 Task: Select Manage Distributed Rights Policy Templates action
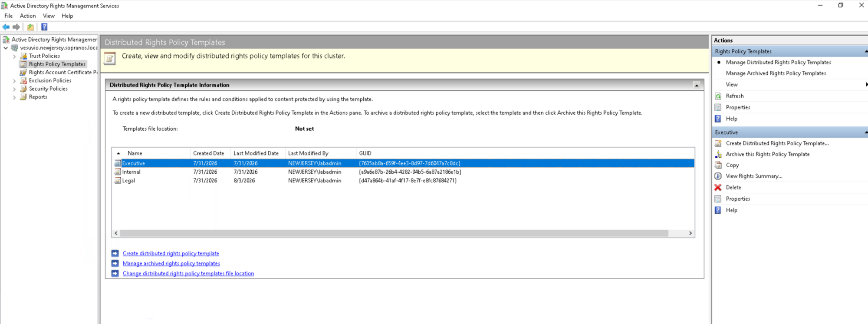pyautogui.click(x=778, y=63)
